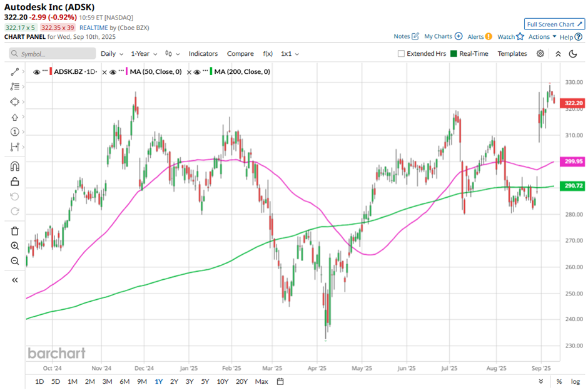Focus the Symbol search field
Viewport: 588px width, 390px height.
53,54
